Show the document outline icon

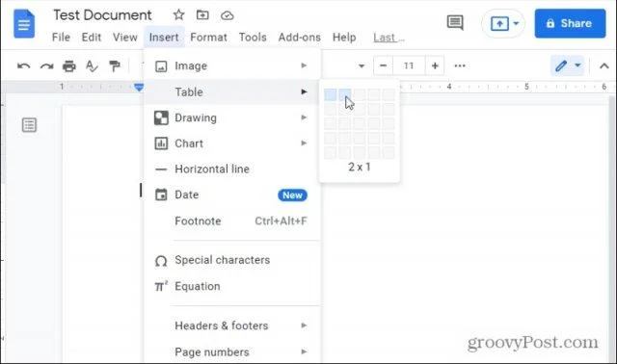point(29,125)
